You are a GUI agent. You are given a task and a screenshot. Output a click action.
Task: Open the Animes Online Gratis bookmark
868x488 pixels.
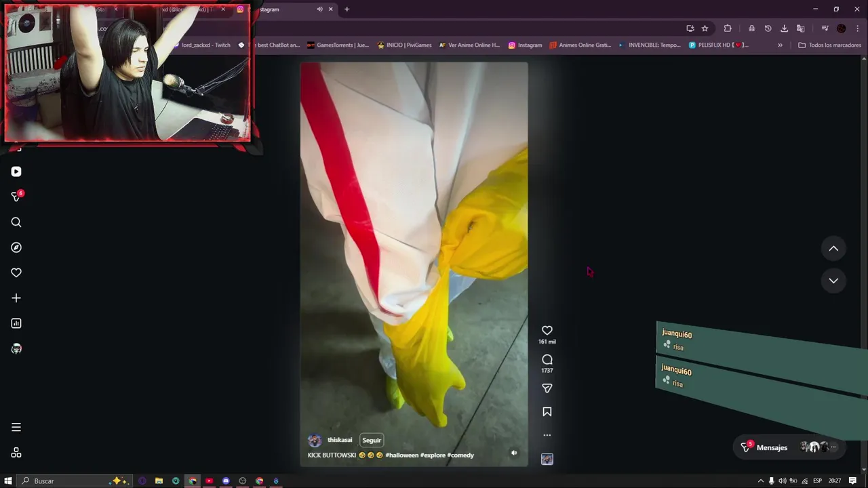click(x=580, y=45)
